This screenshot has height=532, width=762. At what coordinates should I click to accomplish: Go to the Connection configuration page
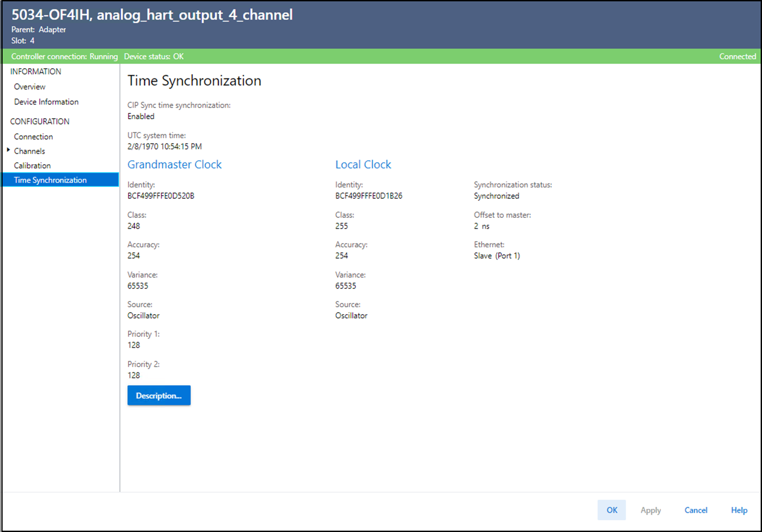click(x=33, y=137)
